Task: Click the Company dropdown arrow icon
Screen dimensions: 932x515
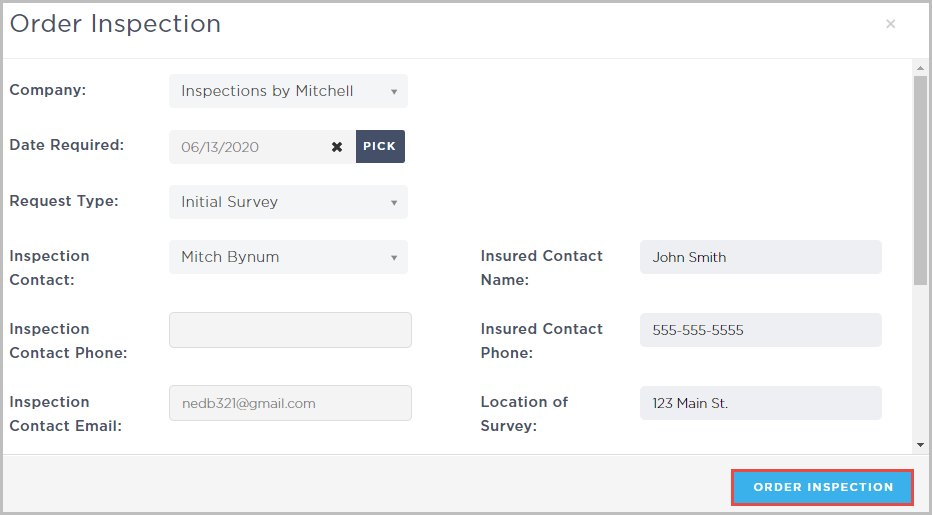Action: click(x=394, y=92)
